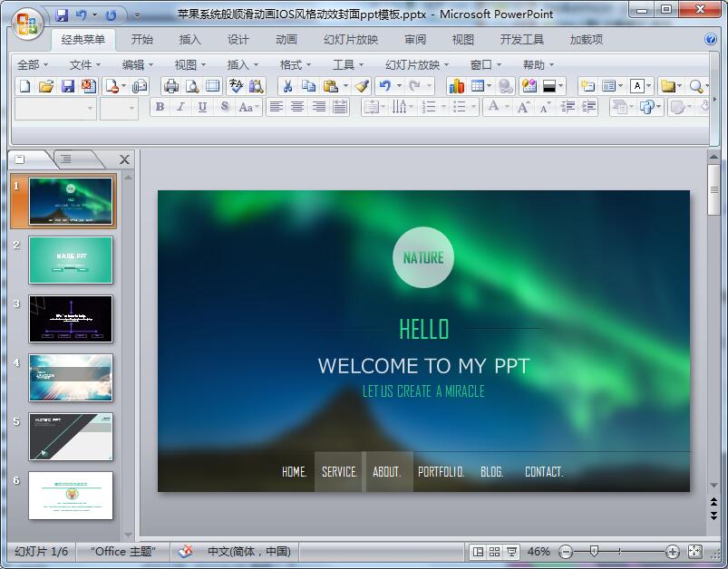
Task: Open the 审阅 tab
Action: [x=415, y=40]
